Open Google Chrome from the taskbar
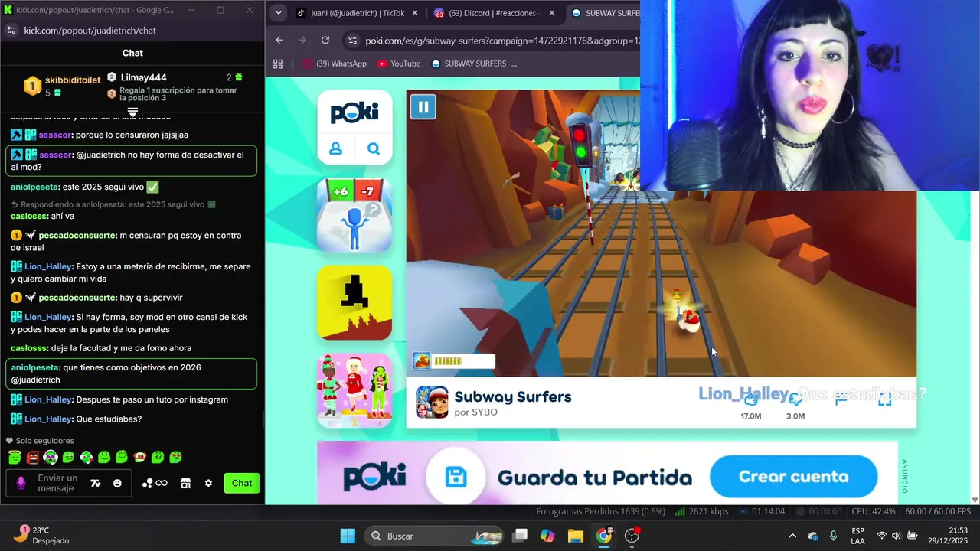This screenshot has width=980, height=551. pos(603,536)
